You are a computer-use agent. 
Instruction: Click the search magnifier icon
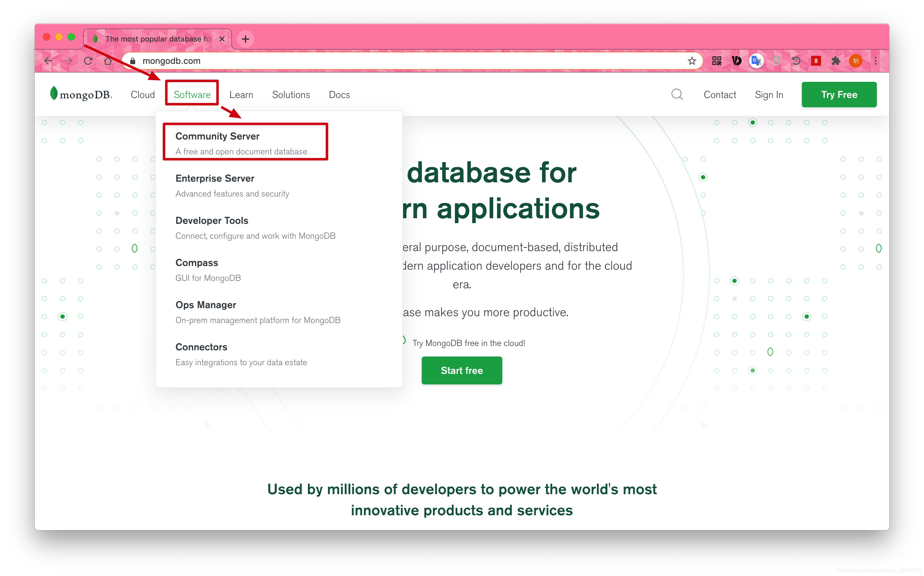click(677, 94)
